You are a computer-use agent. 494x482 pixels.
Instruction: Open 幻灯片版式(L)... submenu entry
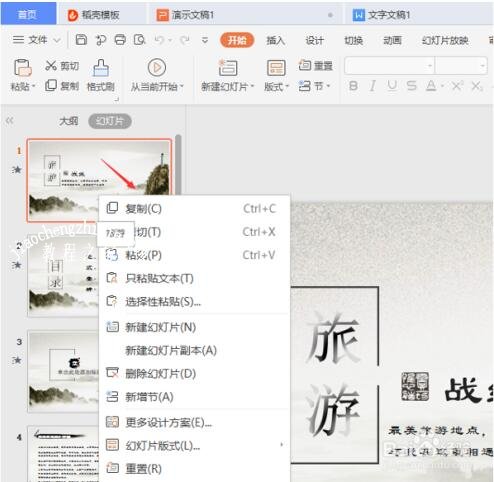(x=194, y=445)
